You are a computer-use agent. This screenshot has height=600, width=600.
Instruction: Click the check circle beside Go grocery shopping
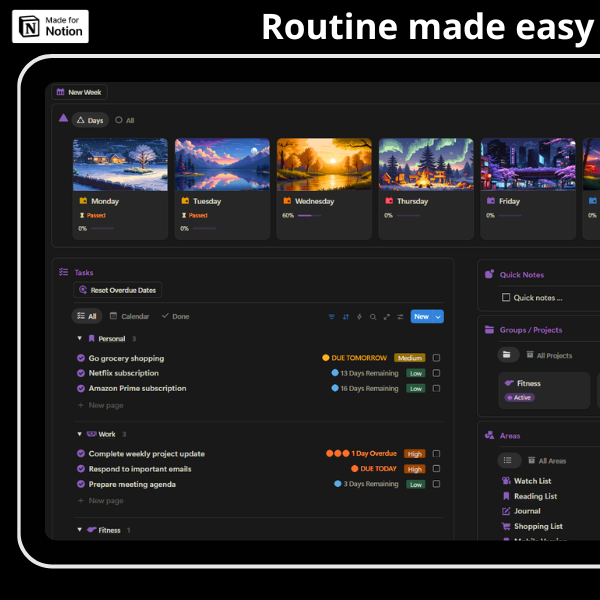pyautogui.click(x=81, y=358)
